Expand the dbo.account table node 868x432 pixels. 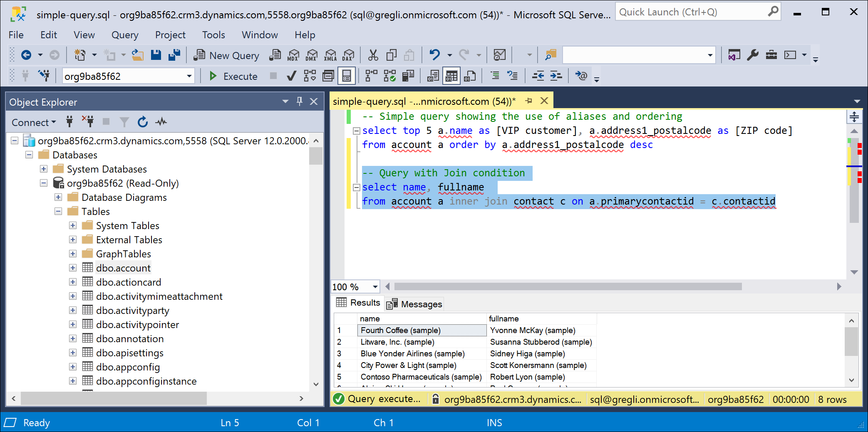click(73, 268)
